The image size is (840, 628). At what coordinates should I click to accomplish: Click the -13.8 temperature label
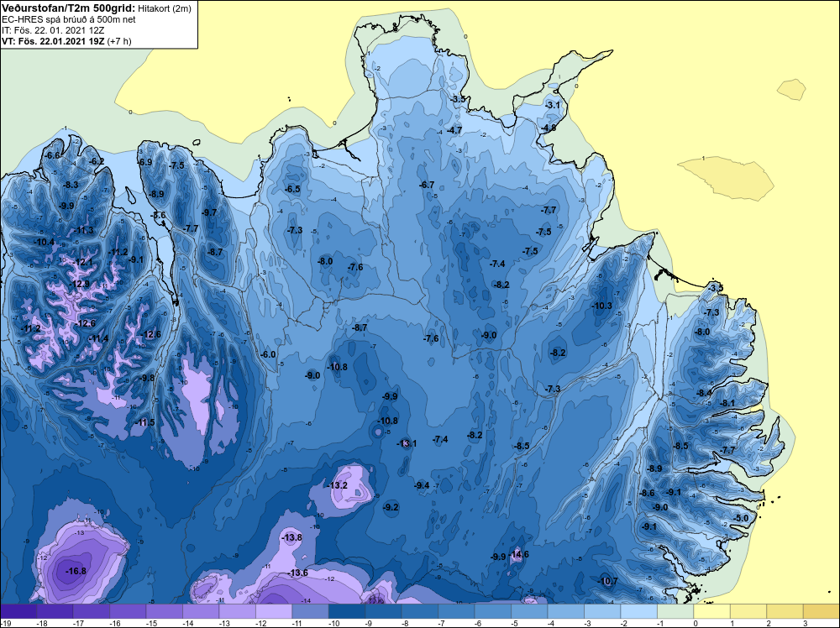(x=291, y=537)
